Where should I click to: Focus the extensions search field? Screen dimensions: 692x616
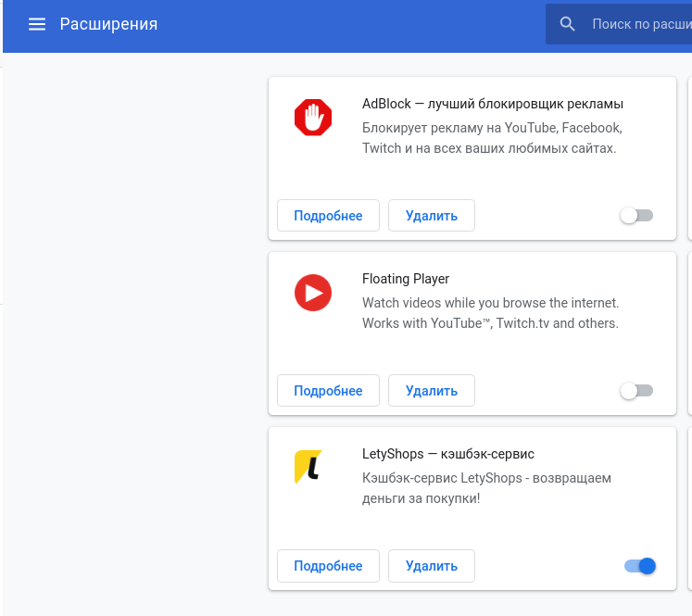(x=619, y=24)
